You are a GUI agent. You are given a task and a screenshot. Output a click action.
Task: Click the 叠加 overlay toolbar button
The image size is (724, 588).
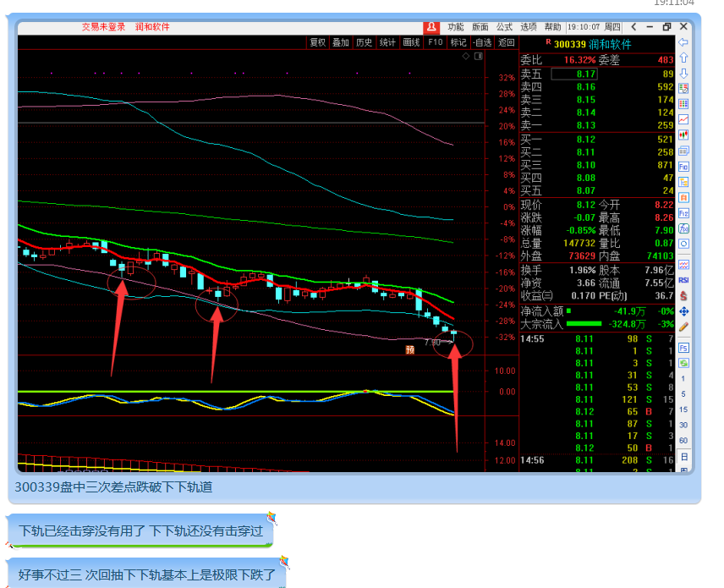341,42
